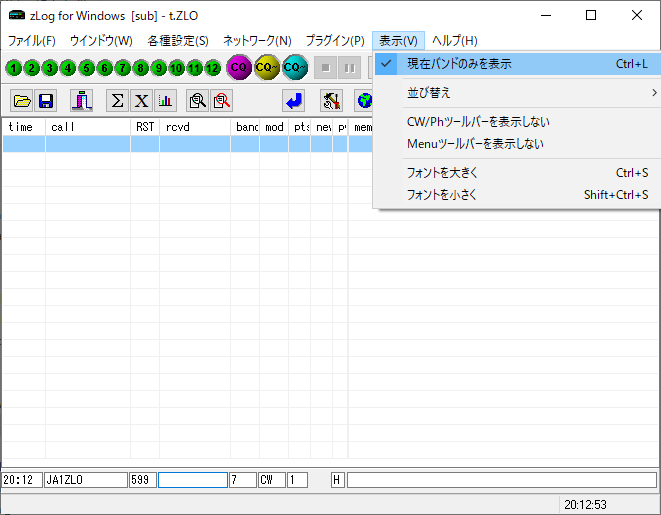Click CW memory button 3
This screenshot has width=661, height=515.
(50, 68)
